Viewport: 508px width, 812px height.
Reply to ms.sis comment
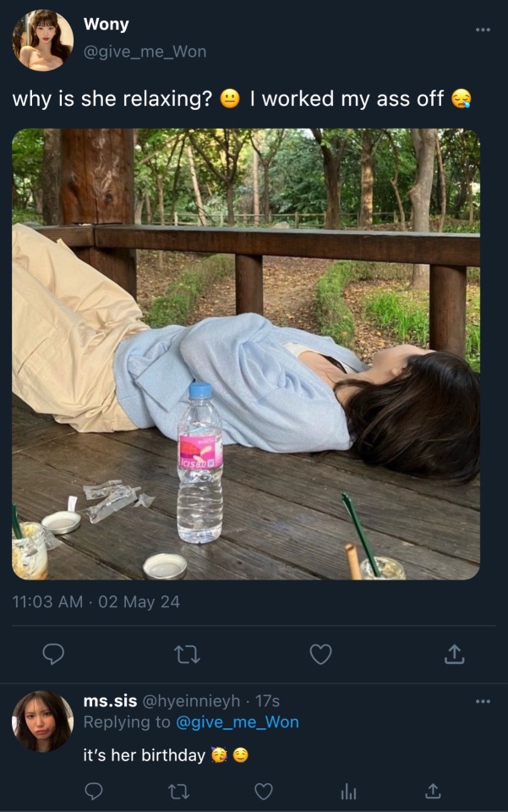[x=94, y=791]
